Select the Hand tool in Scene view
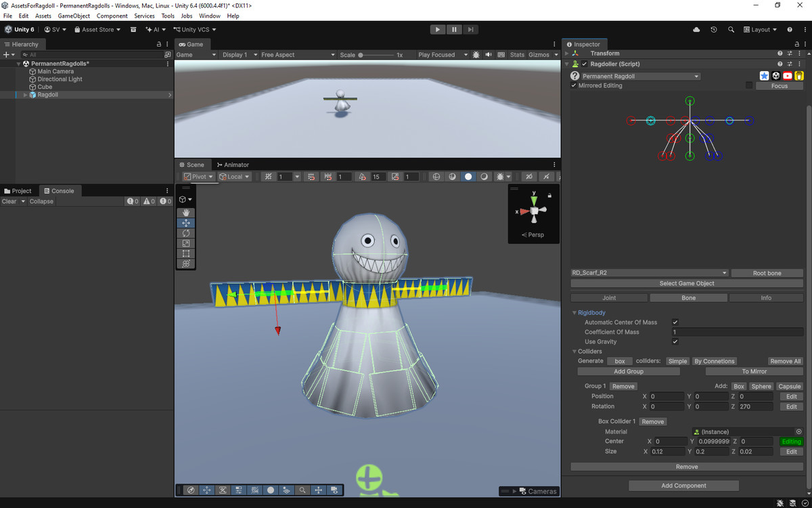812x508 pixels. (186, 213)
